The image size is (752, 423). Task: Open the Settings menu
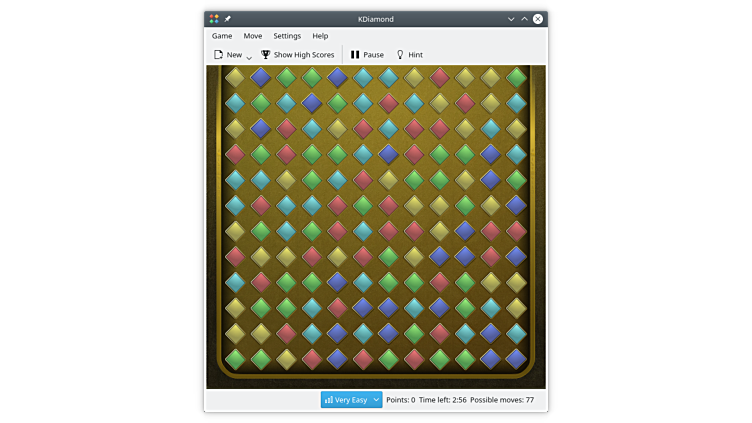287,36
